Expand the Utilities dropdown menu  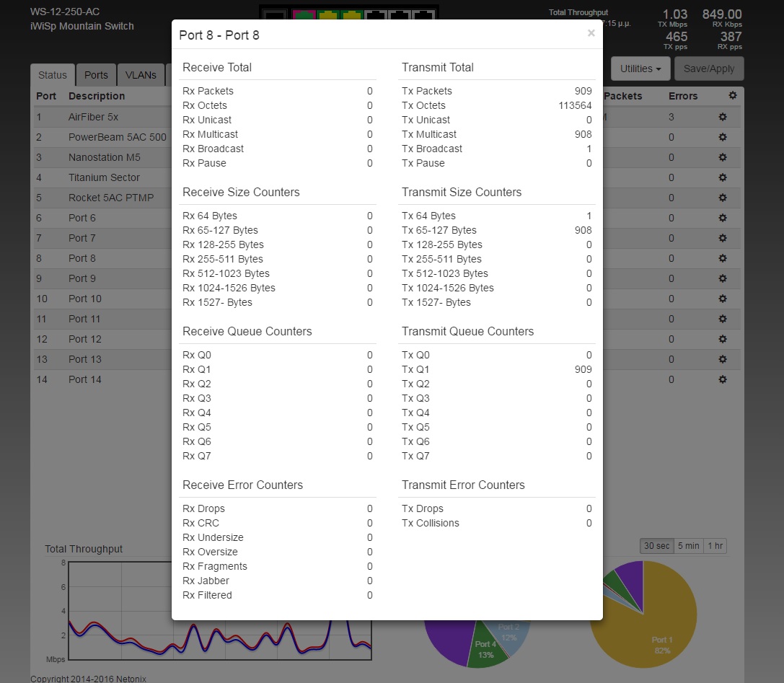(640, 69)
